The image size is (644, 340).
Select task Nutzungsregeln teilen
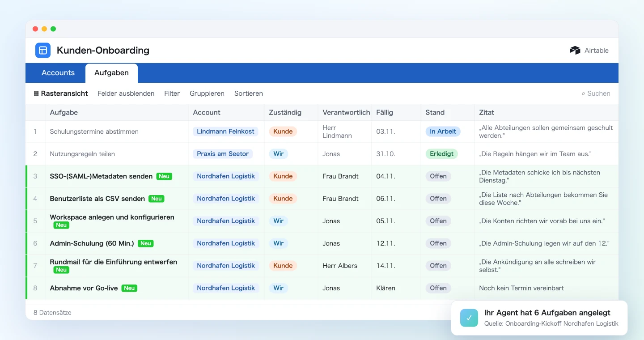(x=82, y=154)
